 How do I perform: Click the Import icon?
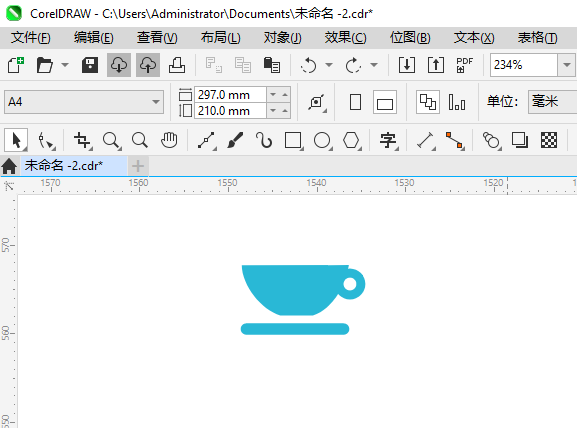pos(407,65)
